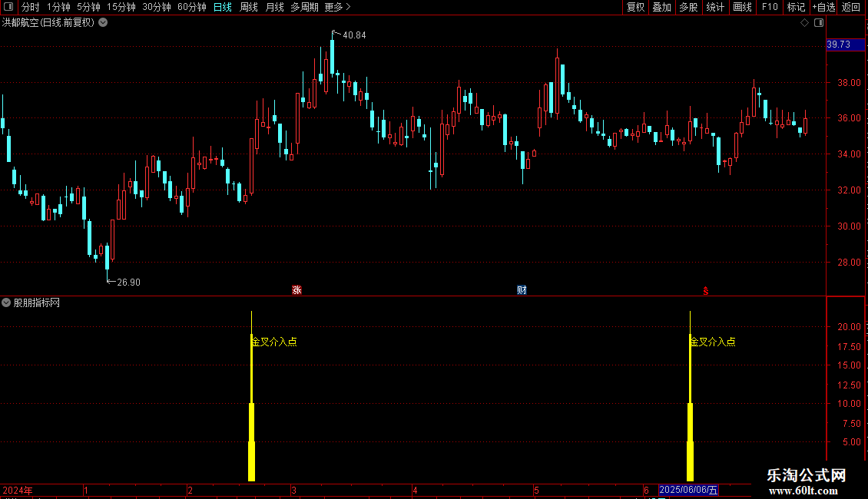
Task: Click 返回 to go back
Action: point(851,7)
